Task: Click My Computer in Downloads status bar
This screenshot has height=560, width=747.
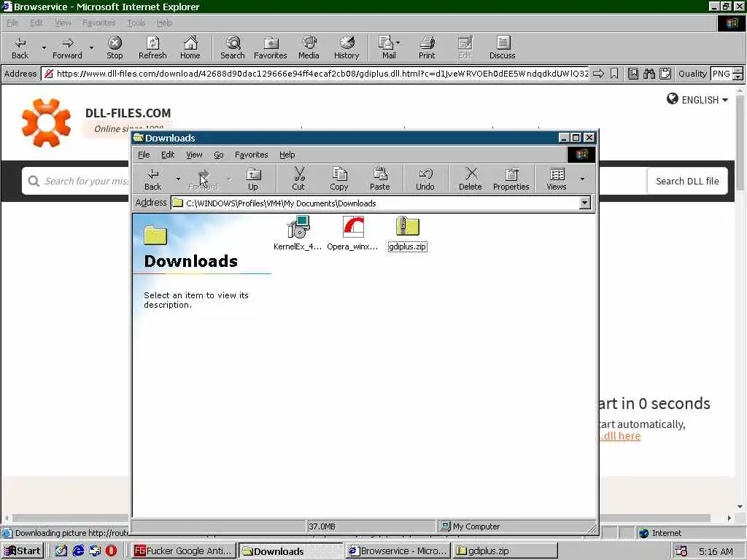Action: (x=476, y=526)
